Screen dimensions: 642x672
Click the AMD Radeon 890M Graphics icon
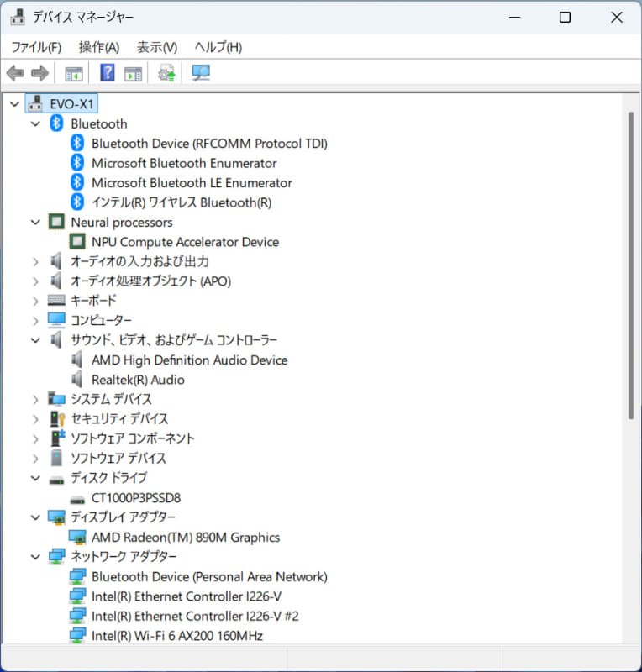tap(77, 538)
